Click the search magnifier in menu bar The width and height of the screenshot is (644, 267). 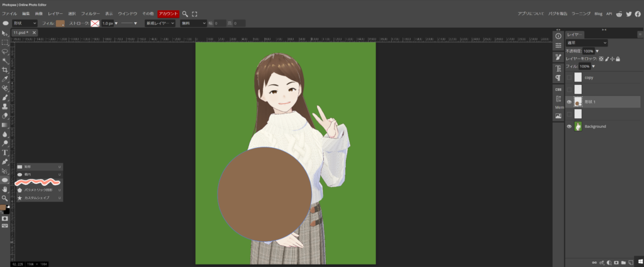pyautogui.click(x=186, y=13)
